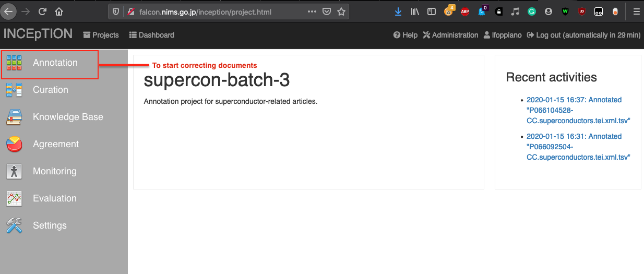Screen dimensions: 644x274
Task: Open the Grammarly extension
Action: coord(532,11)
